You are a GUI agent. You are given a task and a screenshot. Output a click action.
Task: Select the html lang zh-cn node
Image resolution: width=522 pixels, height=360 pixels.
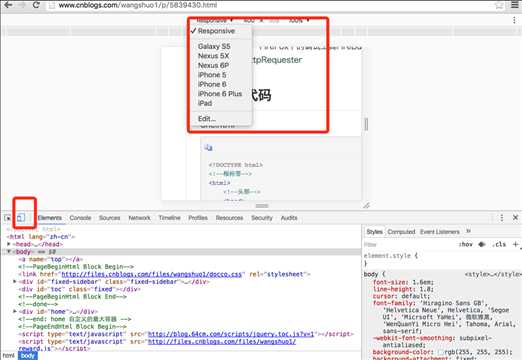click(x=41, y=237)
